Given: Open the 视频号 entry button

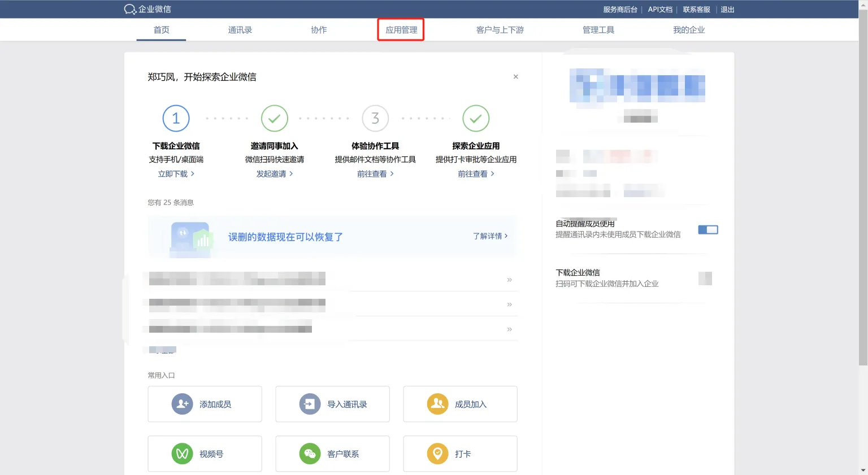Looking at the screenshot, I should pyautogui.click(x=205, y=454).
